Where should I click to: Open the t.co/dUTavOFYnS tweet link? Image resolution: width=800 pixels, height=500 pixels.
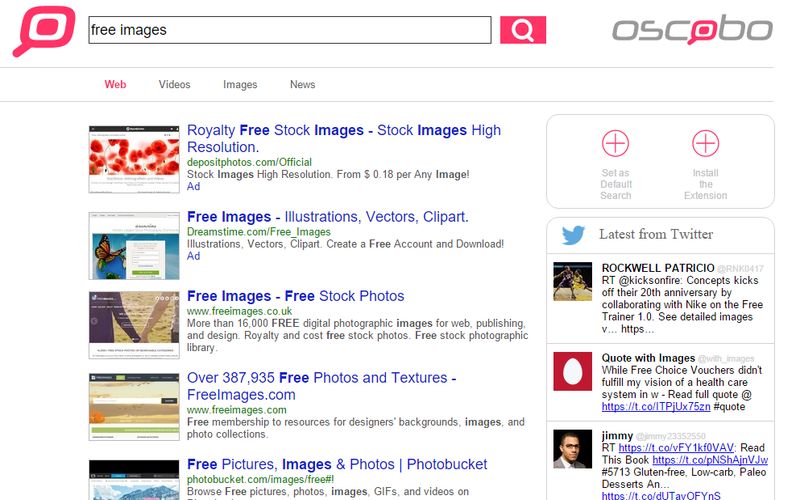click(661, 495)
